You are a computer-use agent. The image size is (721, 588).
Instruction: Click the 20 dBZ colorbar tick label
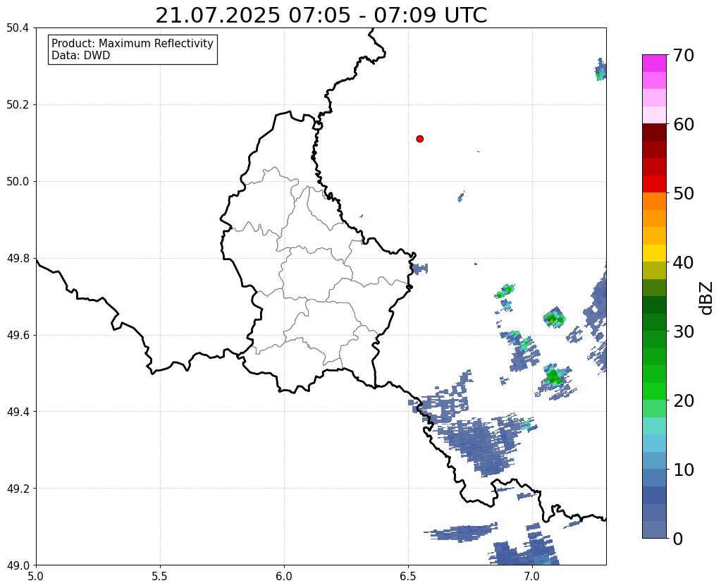click(683, 400)
